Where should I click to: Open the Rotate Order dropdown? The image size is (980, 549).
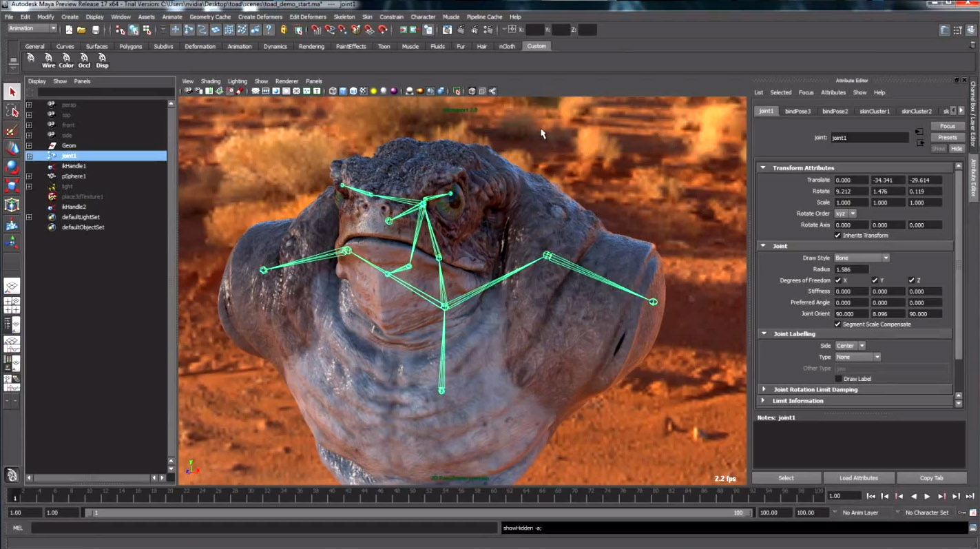coord(845,214)
